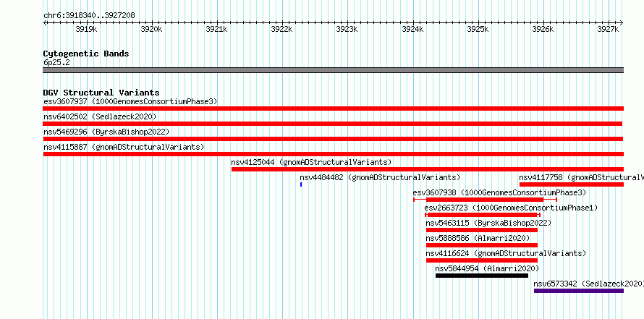Open nsv6573342 (Sedlazeck2020) label
This screenshot has width=644, height=319.
click(588, 284)
